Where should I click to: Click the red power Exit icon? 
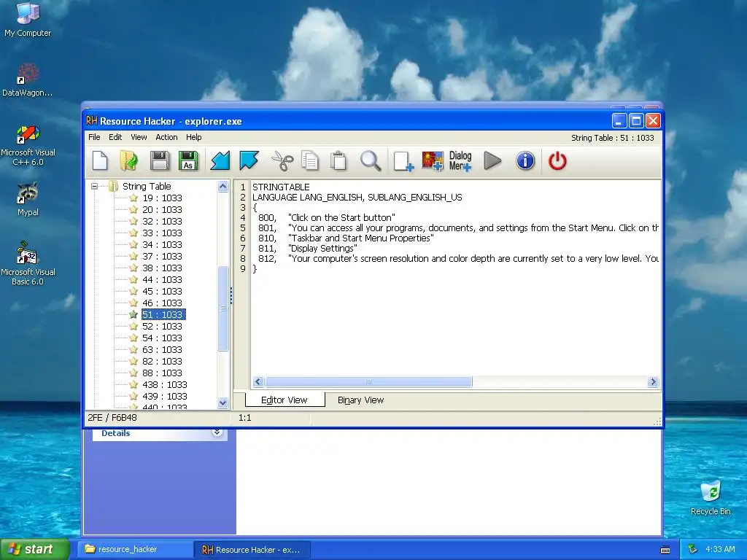tap(557, 160)
